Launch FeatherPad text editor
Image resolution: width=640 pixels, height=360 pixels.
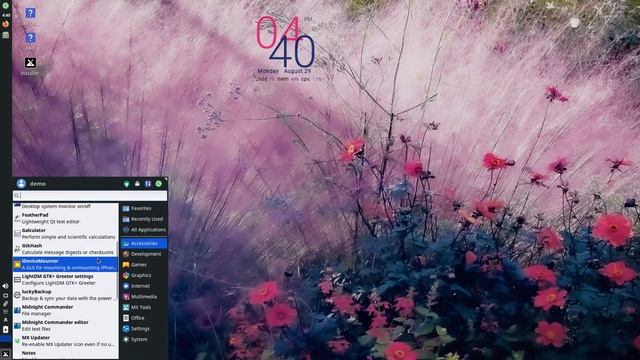(65, 218)
